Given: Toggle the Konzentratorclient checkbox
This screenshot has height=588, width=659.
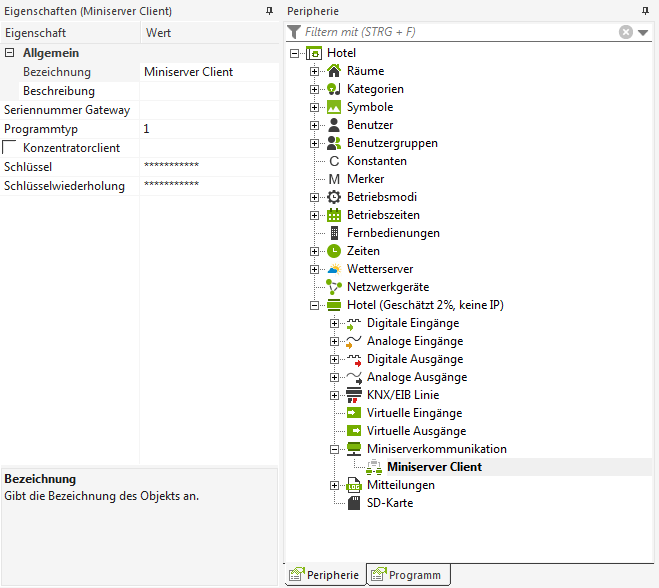Looking at the screenshot, I should 10,148.
